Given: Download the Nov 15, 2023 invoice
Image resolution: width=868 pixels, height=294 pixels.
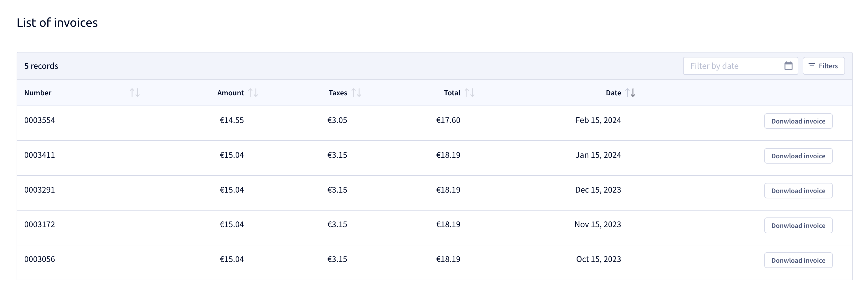Looking at the screenshot, I should tap(798, 225).
